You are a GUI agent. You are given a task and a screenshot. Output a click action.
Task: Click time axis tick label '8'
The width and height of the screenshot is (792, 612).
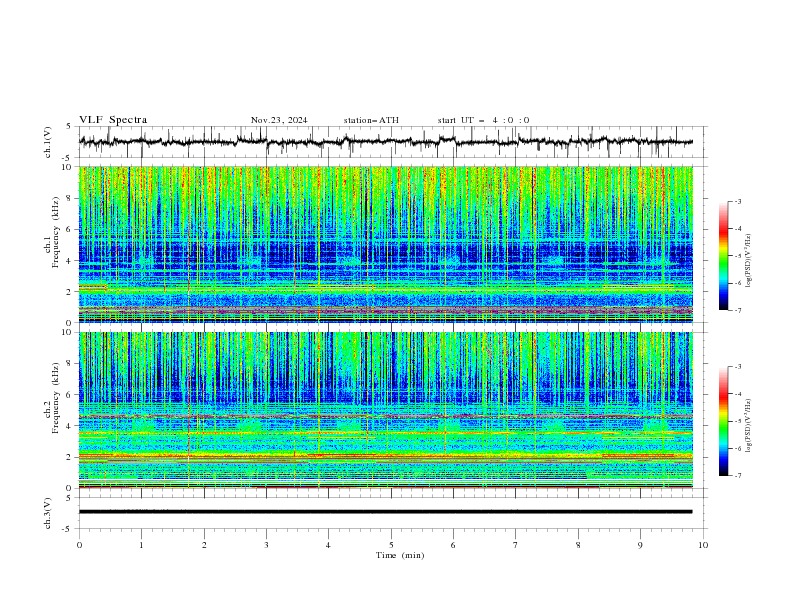578,545
